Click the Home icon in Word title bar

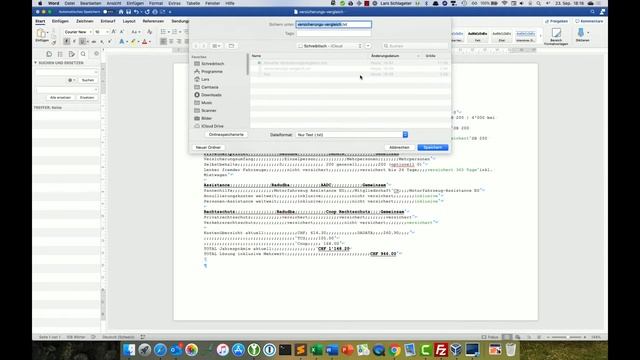tap(121, 12)
